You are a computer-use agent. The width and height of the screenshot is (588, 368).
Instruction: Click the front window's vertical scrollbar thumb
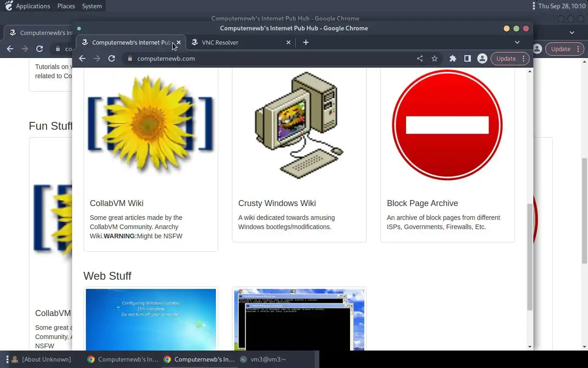click(530, 256)
